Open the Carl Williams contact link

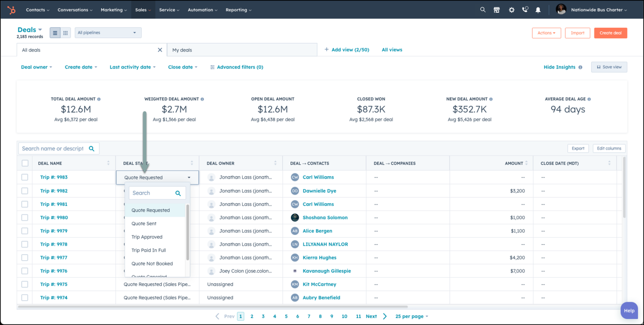point(318,177)
